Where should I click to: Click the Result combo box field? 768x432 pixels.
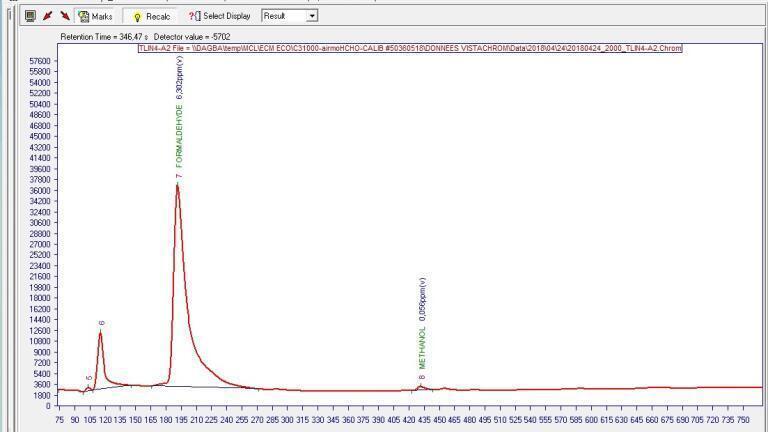(x=289, y=16)
